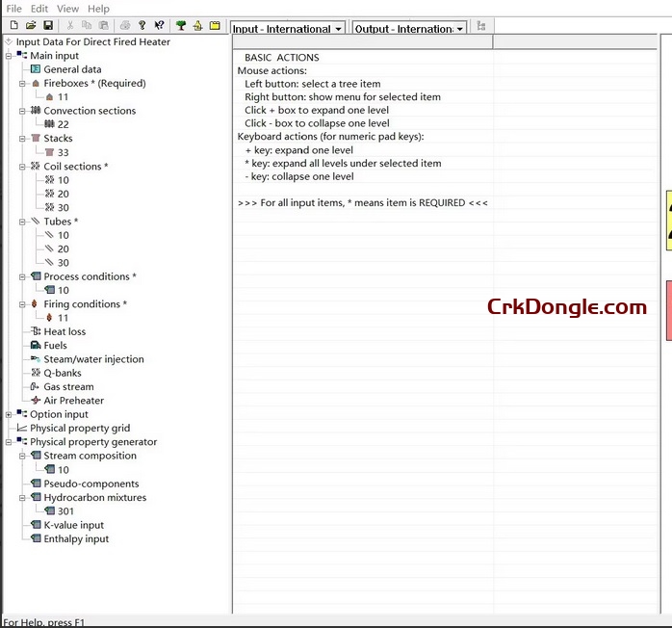Select hydrocarbon mixture 301
672x628 pixels.
(65, 511)
